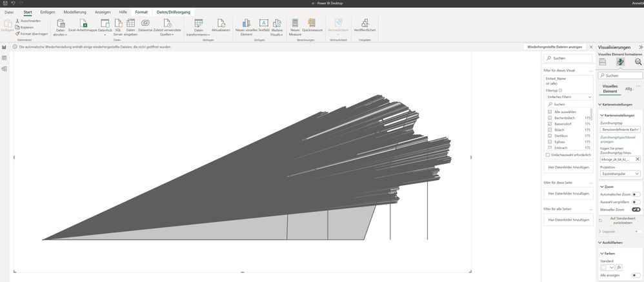This screenshot has width=644, height=282.
Task: Open analytics magnifier icon
Action: [638, 62]
